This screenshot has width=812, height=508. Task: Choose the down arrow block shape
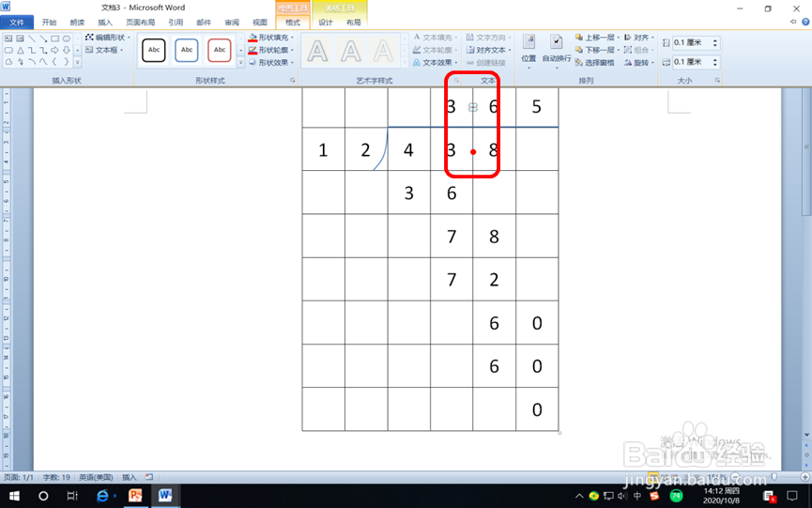coord(67,50)
